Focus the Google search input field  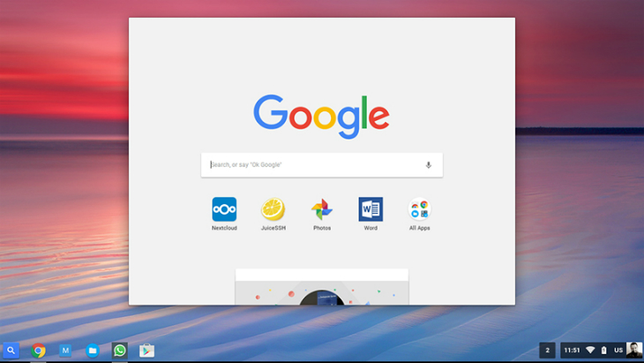(x=322, y=165)
